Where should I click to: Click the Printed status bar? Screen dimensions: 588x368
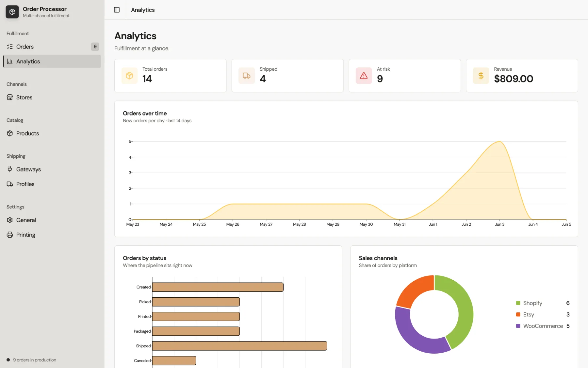[x=196, y=317]
